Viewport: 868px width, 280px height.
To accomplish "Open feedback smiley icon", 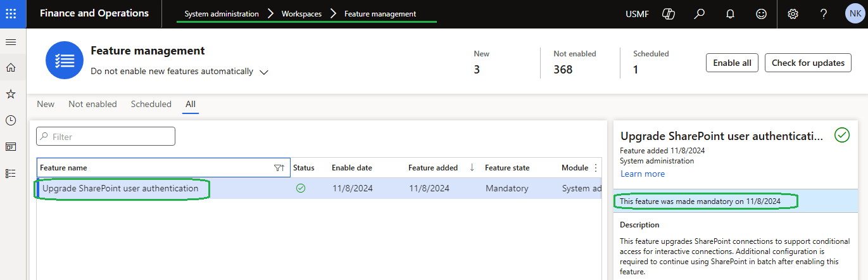I will (x=761, y=14).
